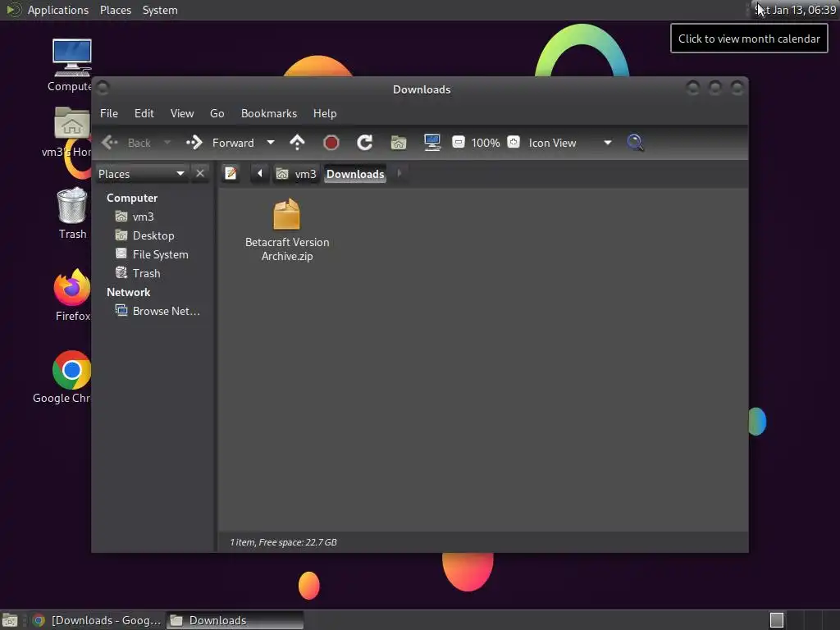Open the Places sidebar selector dropdown
This screenshot has width=840, height=630.
point(142,174)
